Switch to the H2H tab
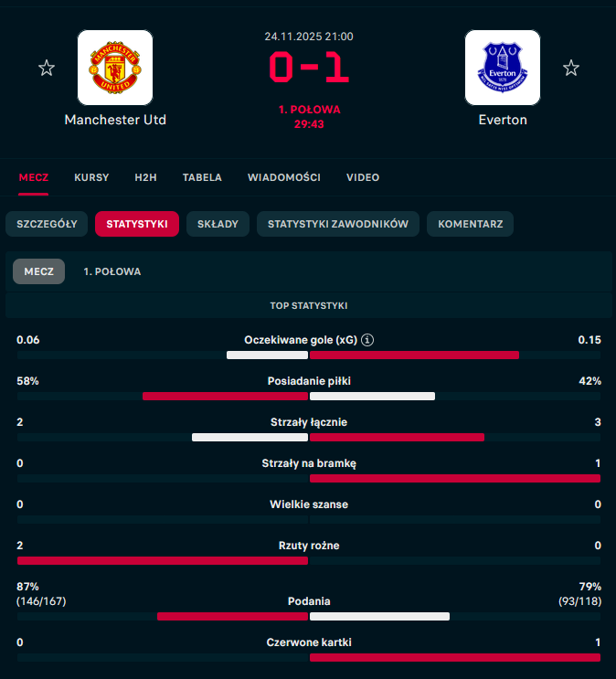 coord(145,177)
